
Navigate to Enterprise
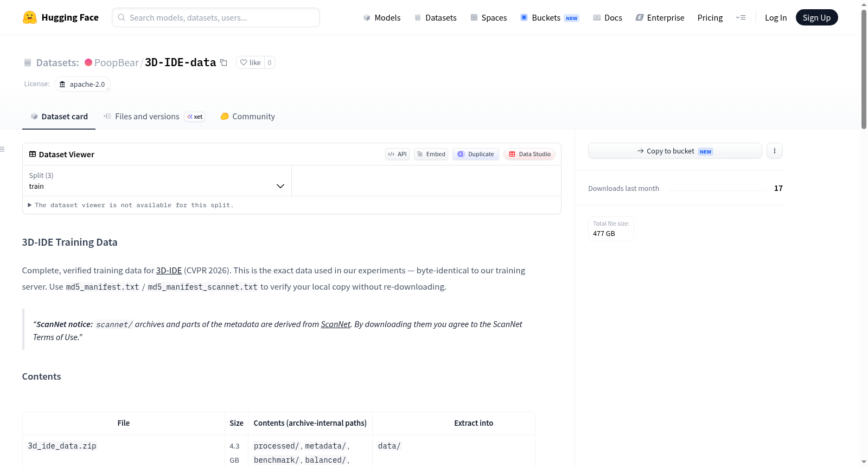pyautogui.click(x=660, y=17)
